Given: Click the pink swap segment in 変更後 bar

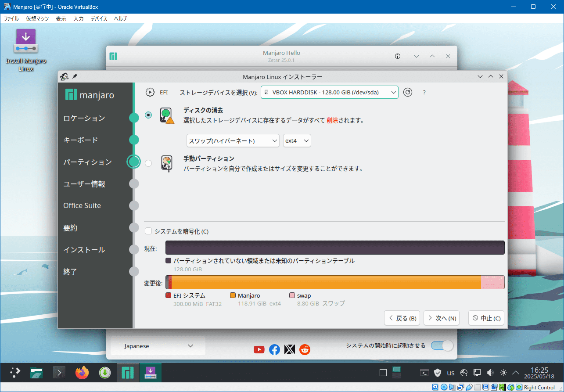Looking at the screenshot, I should (x=492, y=282).
